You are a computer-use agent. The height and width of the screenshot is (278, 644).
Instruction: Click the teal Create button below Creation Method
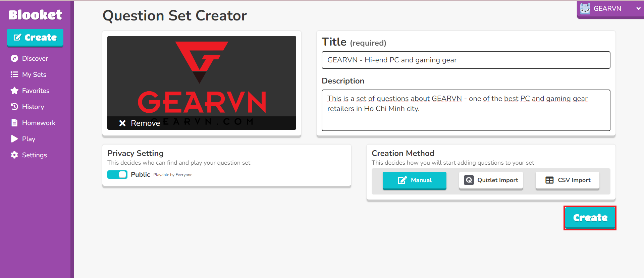tap(590, 218)
